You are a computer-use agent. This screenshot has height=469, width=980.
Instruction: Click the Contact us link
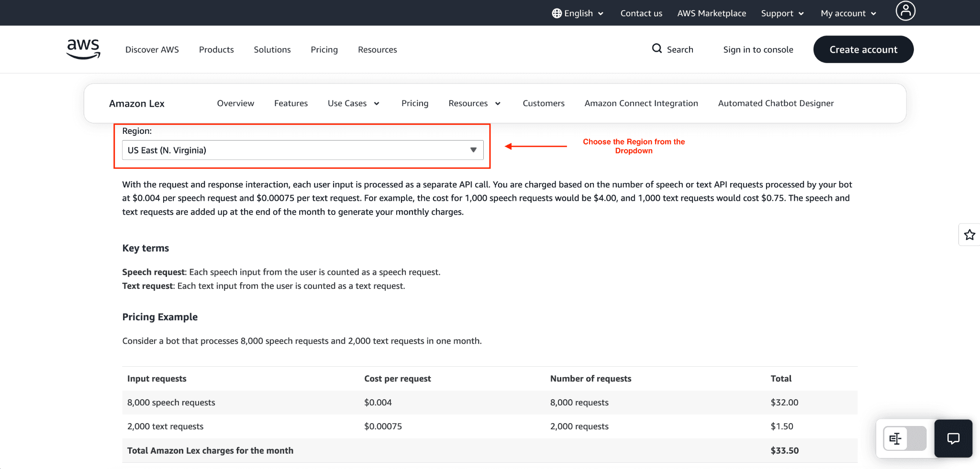(x=641, y=13)
